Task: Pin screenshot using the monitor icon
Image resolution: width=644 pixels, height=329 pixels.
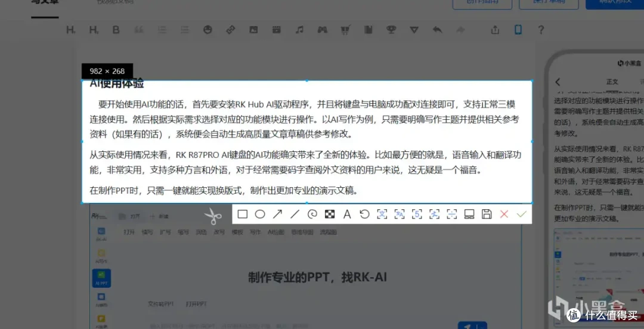Action: click(469, 214)
